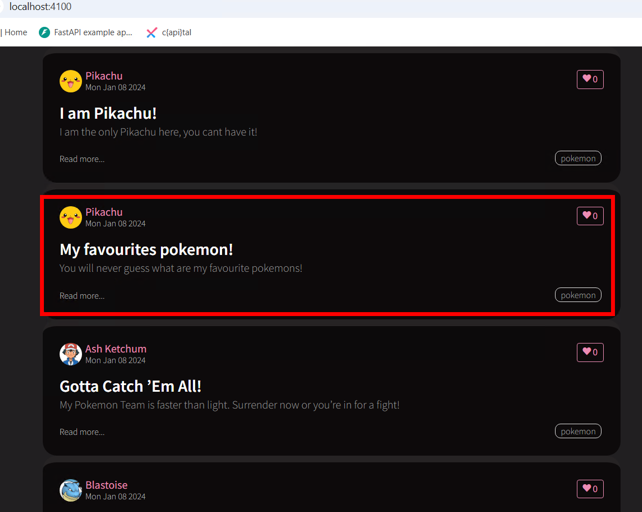Open Pikachu avatar on the first post
642x512 pixels.
(x=70, y=81)
